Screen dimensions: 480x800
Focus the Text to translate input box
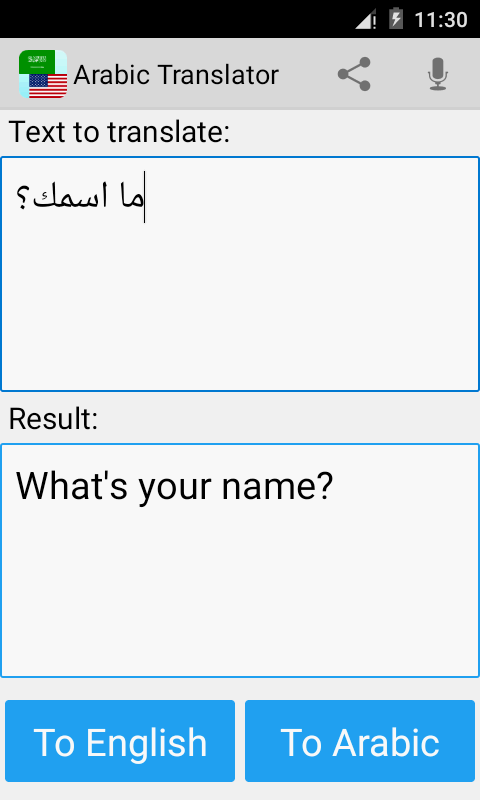[x=240, y=274]
